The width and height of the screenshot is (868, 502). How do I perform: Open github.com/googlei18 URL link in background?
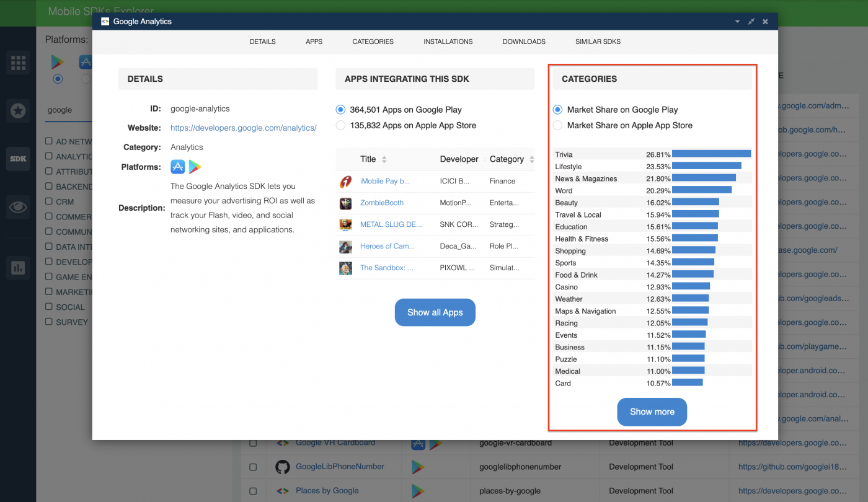[x=792, y=467]
